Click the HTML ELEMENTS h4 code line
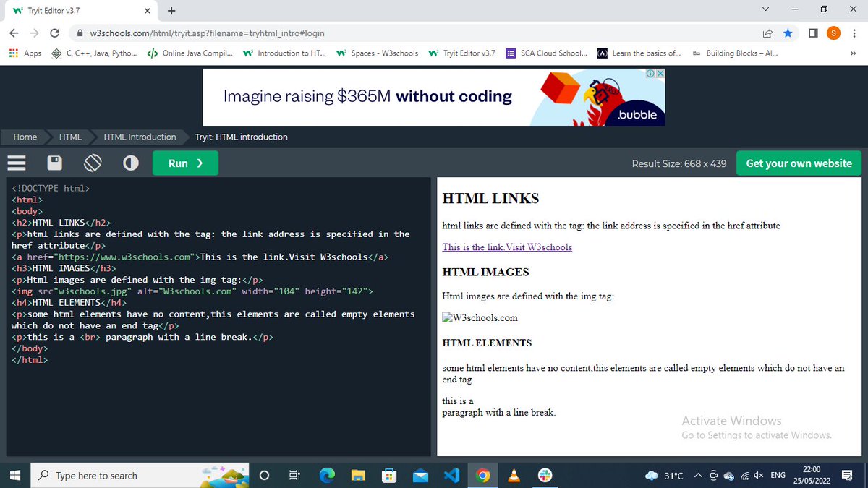868x488 pixels. coord(69,303)
